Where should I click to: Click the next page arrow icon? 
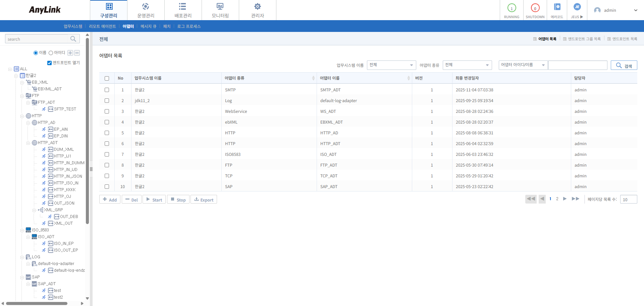point(565,199)
